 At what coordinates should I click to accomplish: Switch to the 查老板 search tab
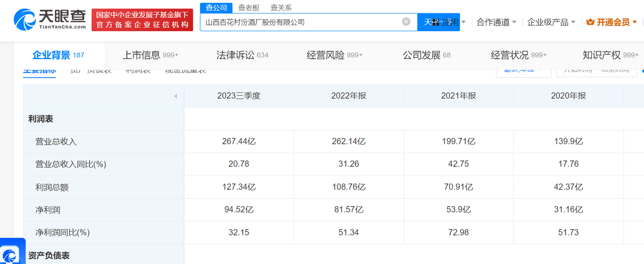[249, 8]
